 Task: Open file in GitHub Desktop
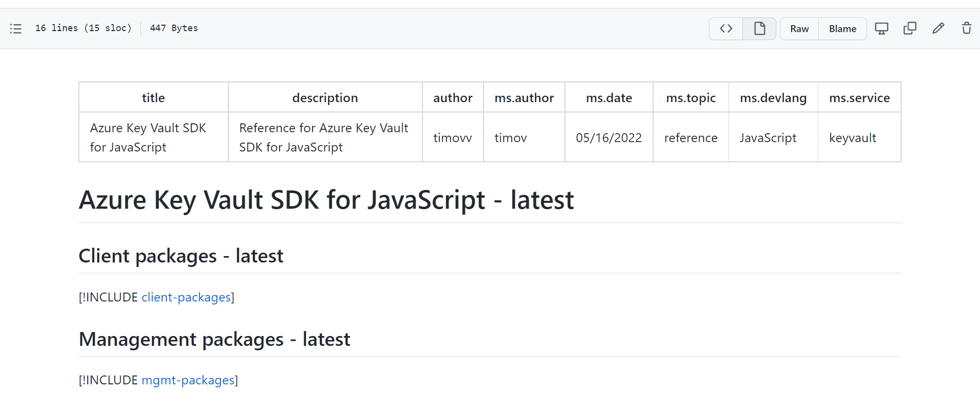[x=881, y=29]
